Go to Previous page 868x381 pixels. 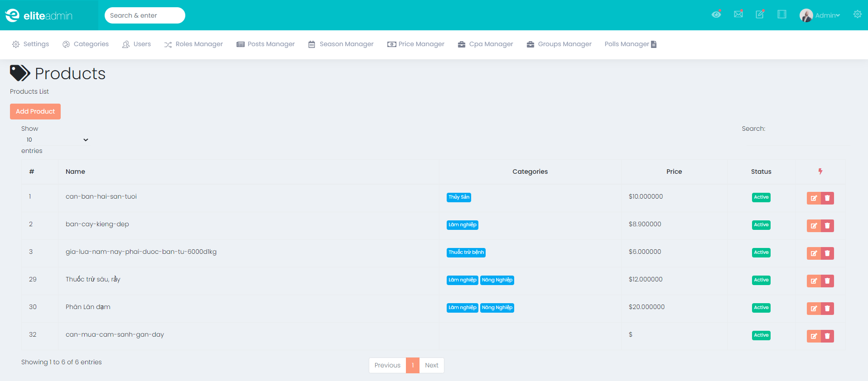point(387,365)
